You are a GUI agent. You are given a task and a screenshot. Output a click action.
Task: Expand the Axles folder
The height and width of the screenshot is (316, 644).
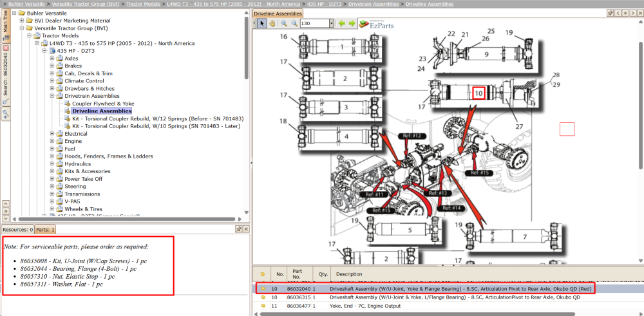pos(52,59)
